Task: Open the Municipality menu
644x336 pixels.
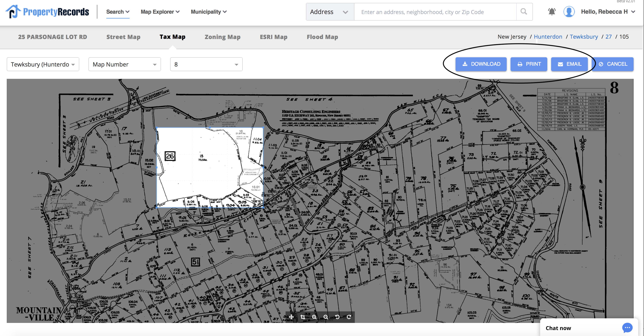Action: click(209, 12)
